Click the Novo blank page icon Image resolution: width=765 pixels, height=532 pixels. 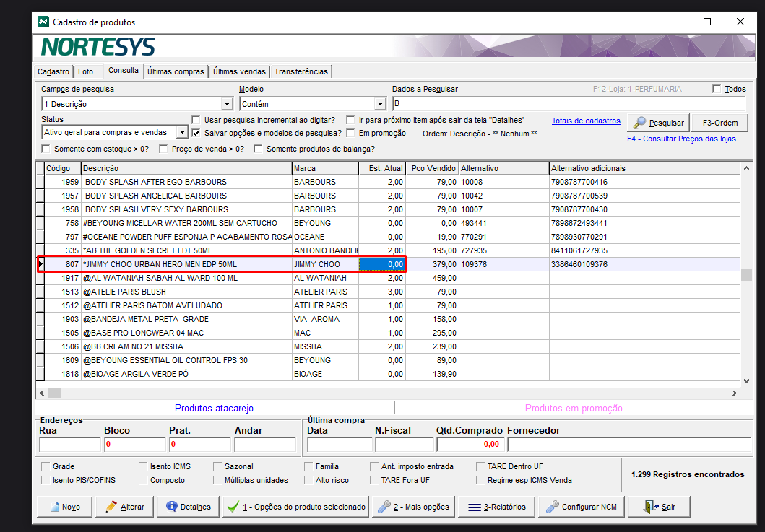click(x=55, y=507)
